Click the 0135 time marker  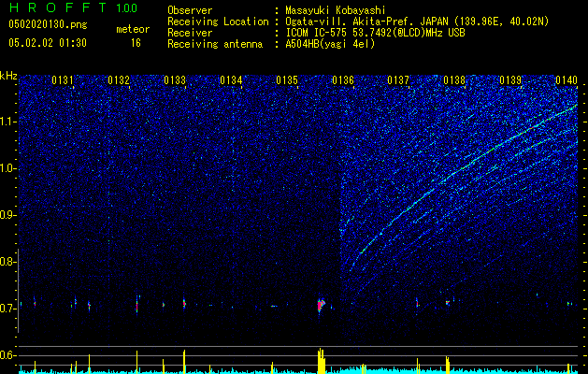coord(287,80)
